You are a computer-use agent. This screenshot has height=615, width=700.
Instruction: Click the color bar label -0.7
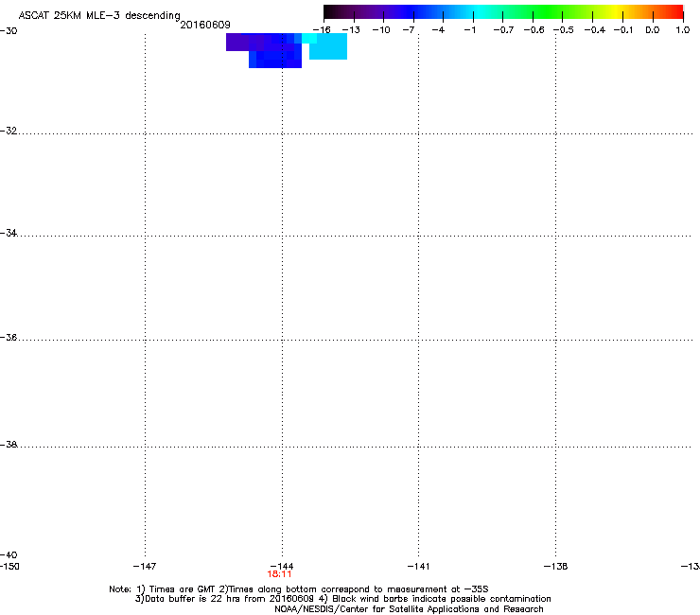point(503,30)
